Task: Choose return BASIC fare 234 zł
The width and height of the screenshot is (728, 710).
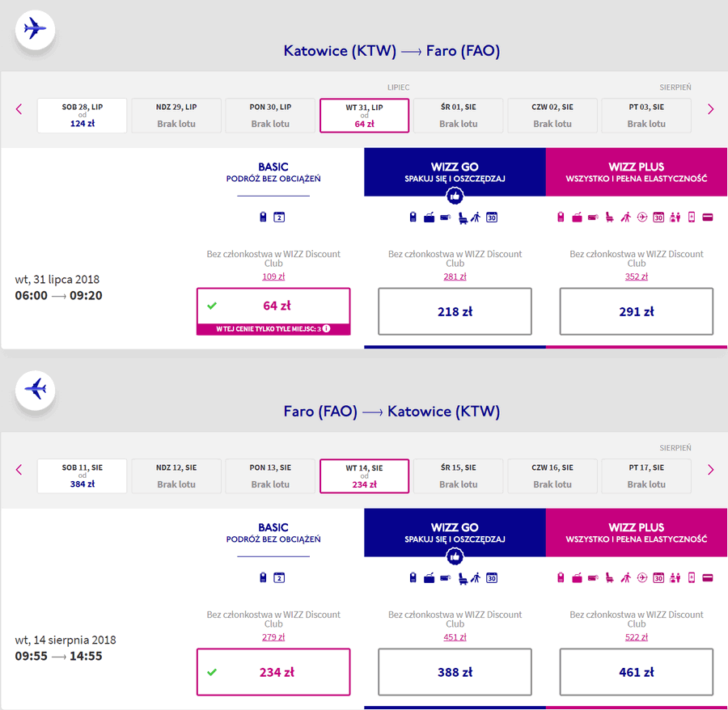Action: tap(273, 672)
